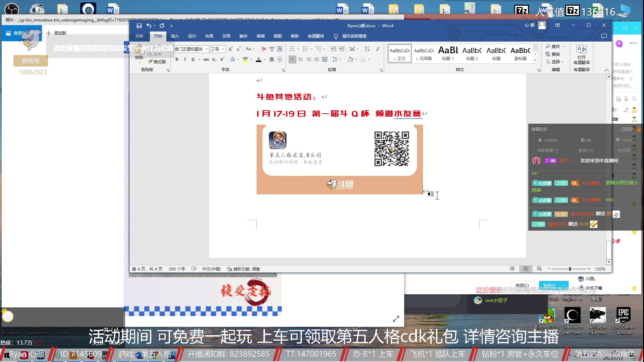Click the 查找 find button
Screen dimensions: 644x362
pyautogui.click(x=553, y=46)
